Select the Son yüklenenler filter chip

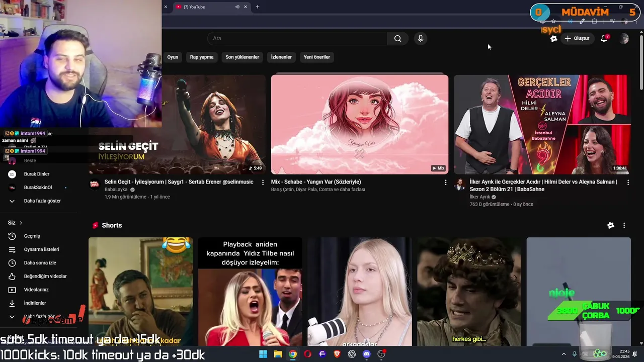[242, 57]
